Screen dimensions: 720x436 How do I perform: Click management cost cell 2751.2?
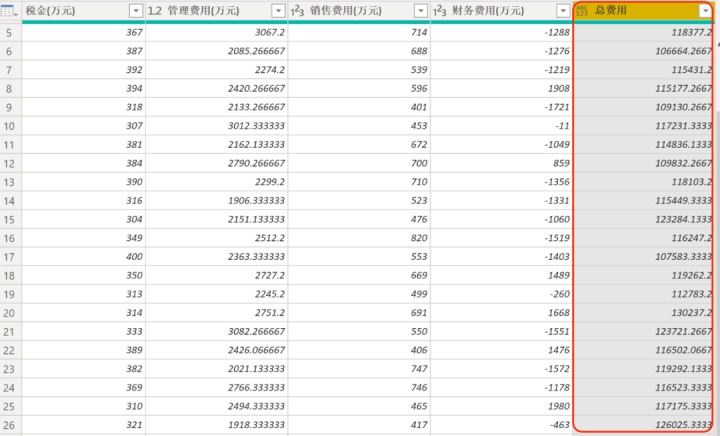point(217,313)
